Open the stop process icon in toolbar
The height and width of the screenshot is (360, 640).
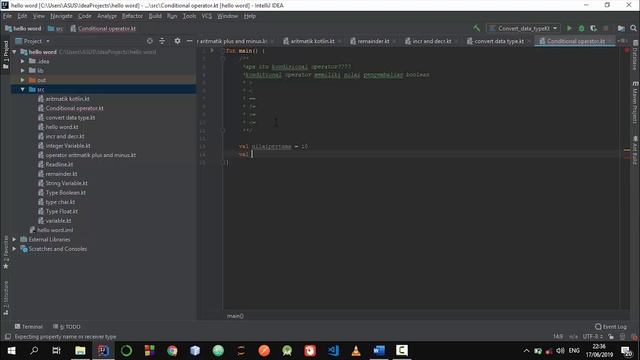606,28
